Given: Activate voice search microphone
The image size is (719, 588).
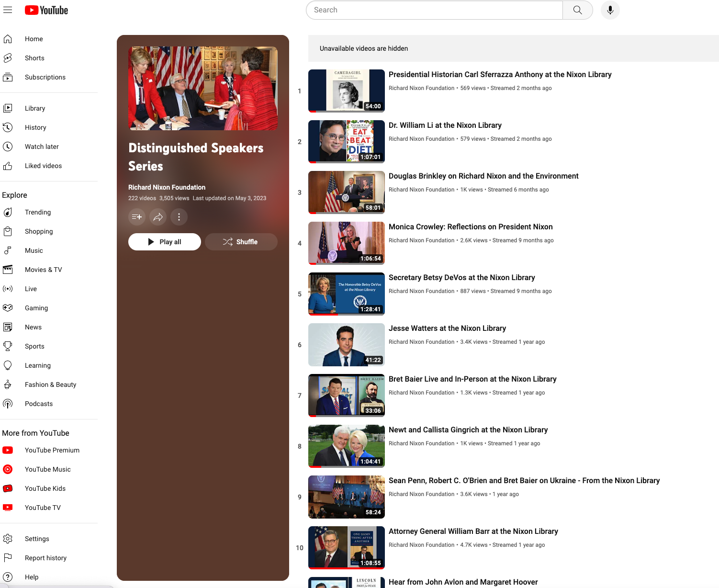Looking at the screenshot, I should click(x=610, y=10).
